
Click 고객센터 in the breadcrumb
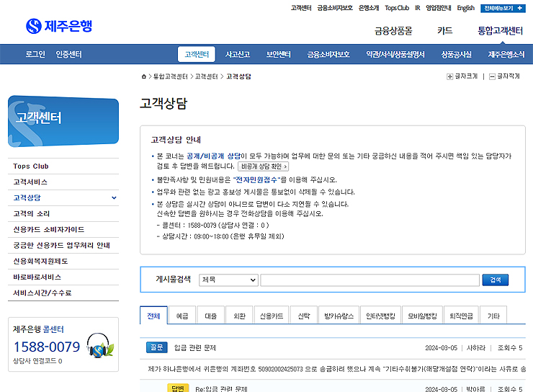206,76
